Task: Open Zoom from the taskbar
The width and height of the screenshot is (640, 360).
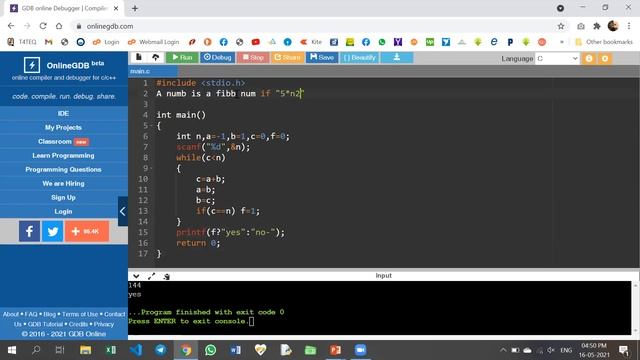Action: pos(360,350)
